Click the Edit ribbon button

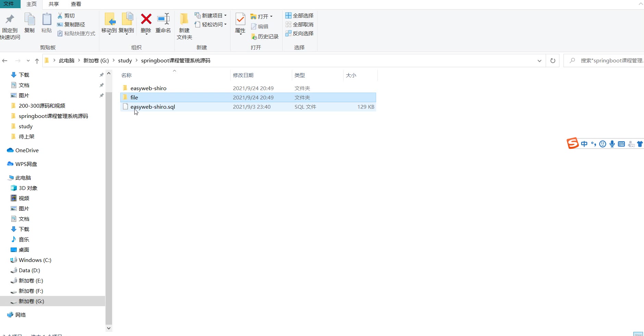(260, 26)
